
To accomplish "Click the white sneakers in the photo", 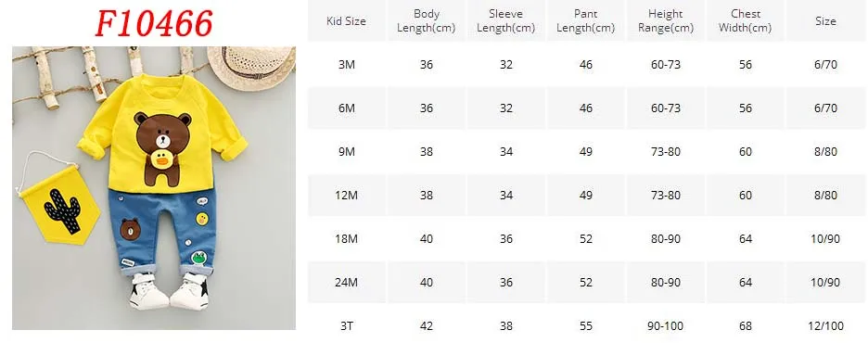I will pos(169,291).
